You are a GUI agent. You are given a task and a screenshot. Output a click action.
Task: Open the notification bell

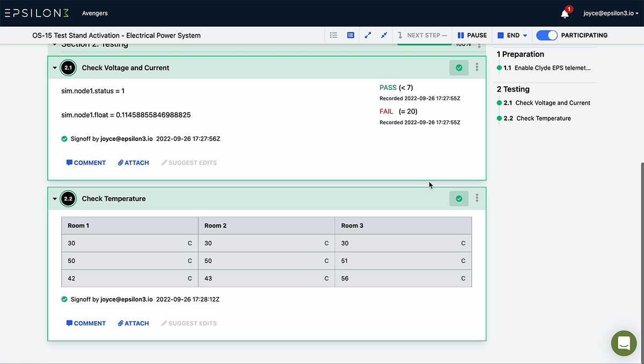coord(565,13)
